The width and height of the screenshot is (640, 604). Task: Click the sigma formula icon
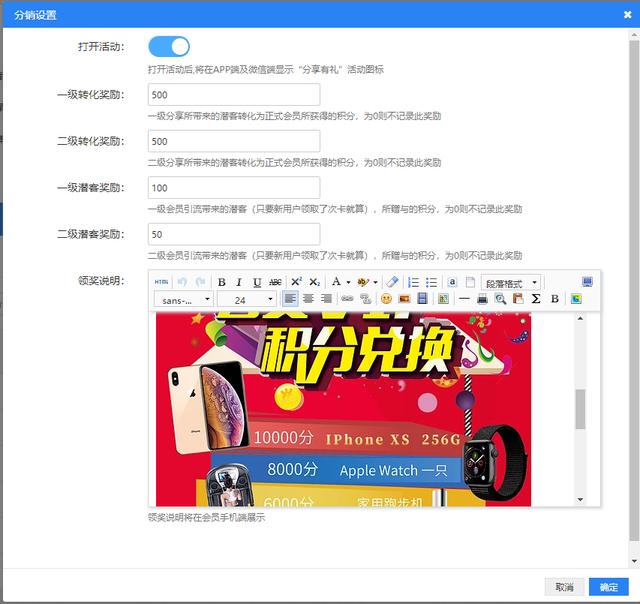pos(536,299)
